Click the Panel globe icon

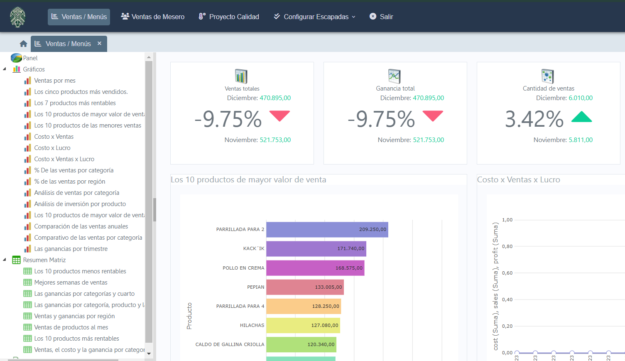coord(16,58)
